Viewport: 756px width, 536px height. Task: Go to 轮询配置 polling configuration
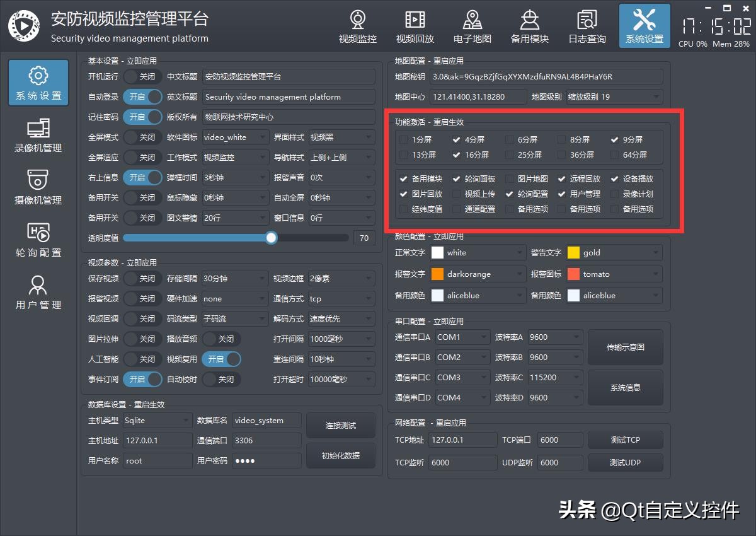[38, 240]
